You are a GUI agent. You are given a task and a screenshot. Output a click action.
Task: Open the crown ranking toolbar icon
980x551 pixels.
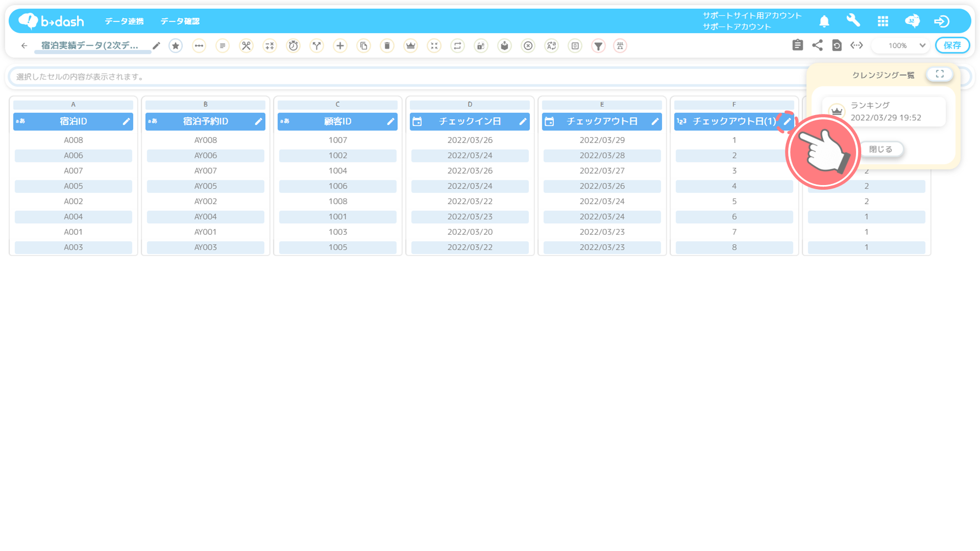click(x=411, y=46)
